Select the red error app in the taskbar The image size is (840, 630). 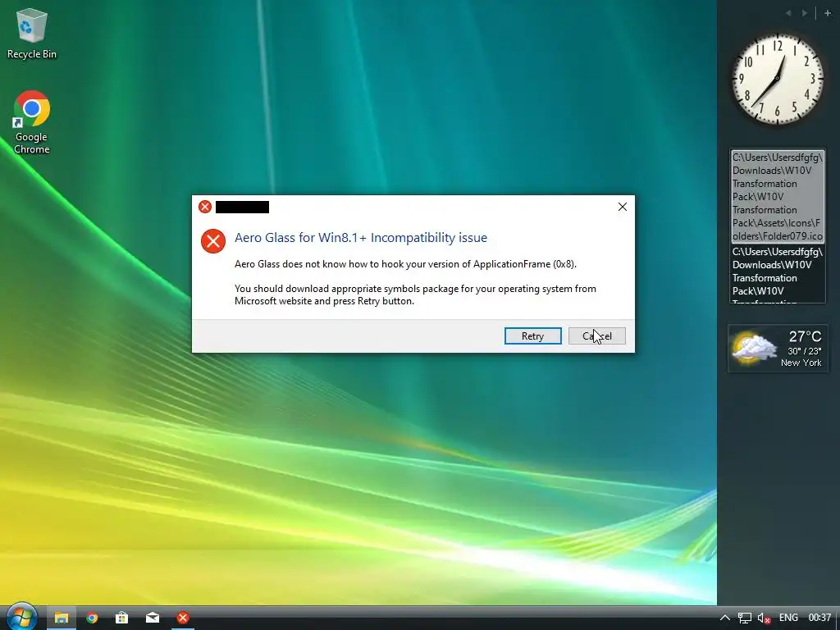[x=183, y=618]
